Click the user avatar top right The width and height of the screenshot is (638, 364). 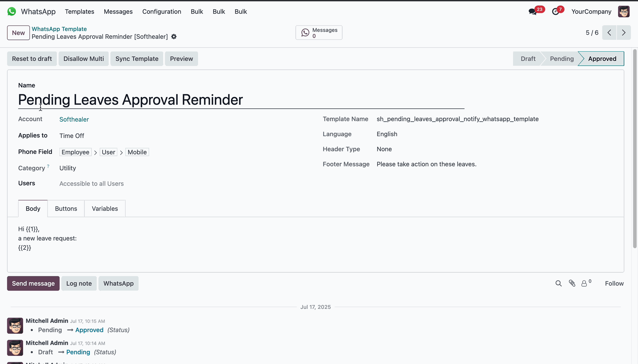coord(624,12)
